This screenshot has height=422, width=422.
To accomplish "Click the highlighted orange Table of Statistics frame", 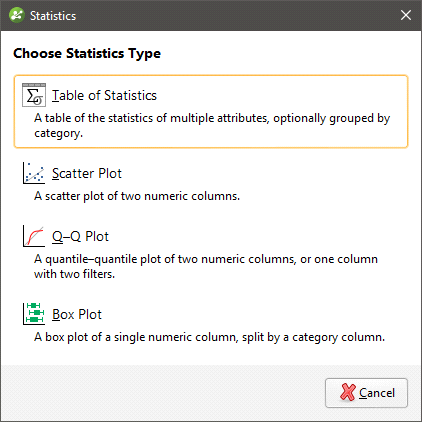I will coord(211,112).
